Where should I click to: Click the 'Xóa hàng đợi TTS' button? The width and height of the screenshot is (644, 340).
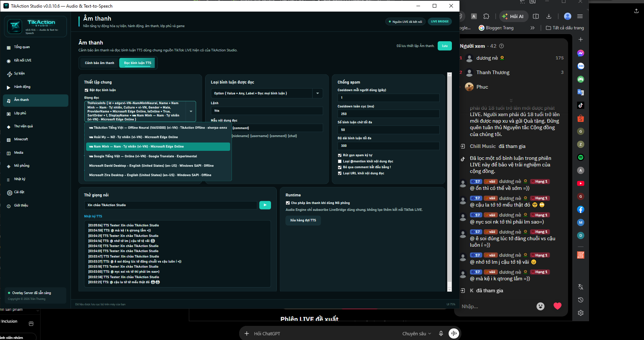tap(303, 220)
